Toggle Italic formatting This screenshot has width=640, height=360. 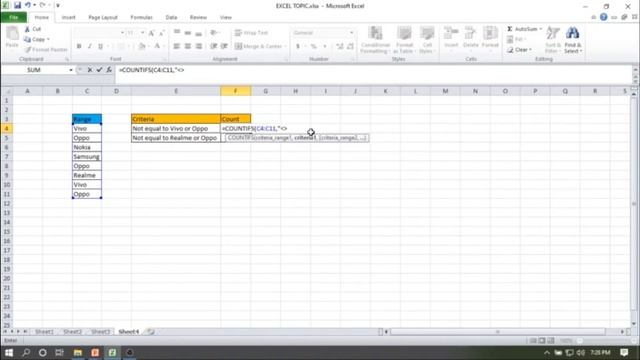(89, 46)
